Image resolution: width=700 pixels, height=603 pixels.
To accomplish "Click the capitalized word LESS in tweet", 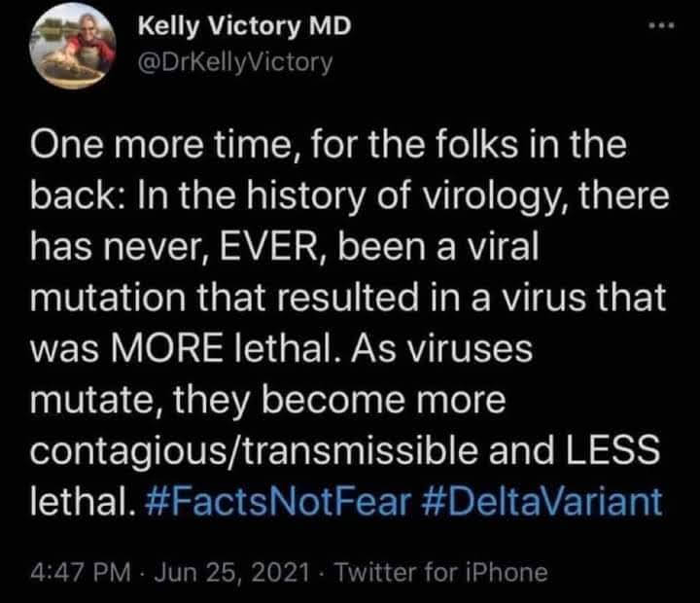I will tap(612, 449).
